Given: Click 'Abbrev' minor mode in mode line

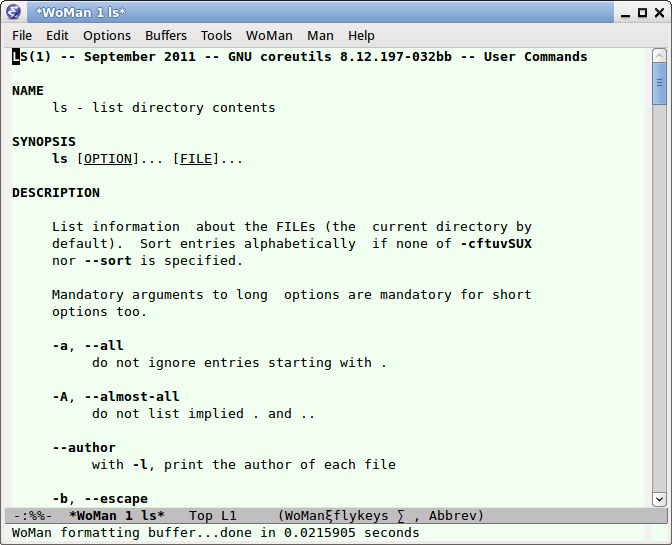Looking at the screenshot, I should (x=452, y=515).
